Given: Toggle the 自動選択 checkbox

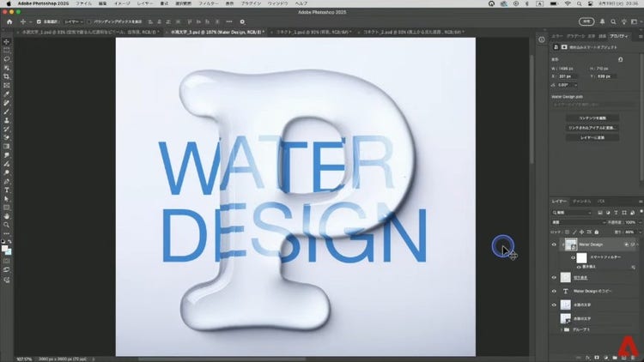Looking at the screenshot, I should click(x=39, y=21).
